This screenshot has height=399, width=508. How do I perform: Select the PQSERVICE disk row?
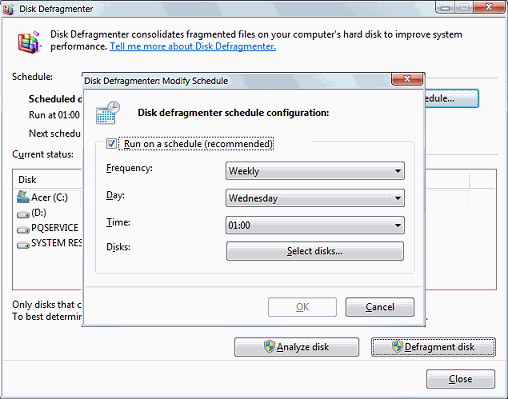[x=48, y=228]
